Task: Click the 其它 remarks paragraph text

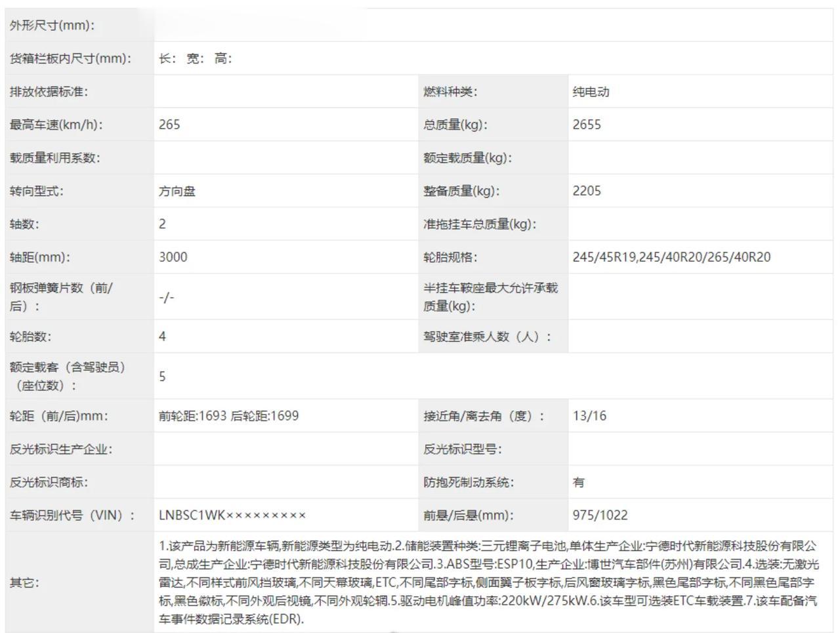Action: (x=489, y=582)
